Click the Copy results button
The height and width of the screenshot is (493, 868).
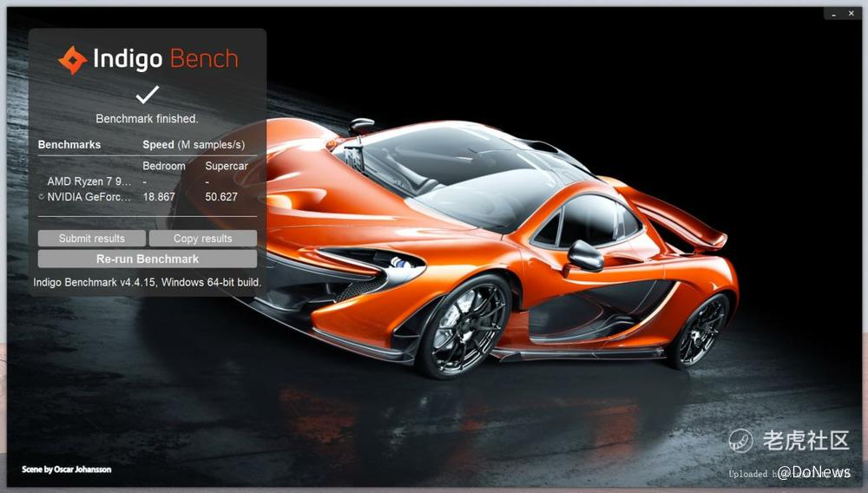pos(202,239)
